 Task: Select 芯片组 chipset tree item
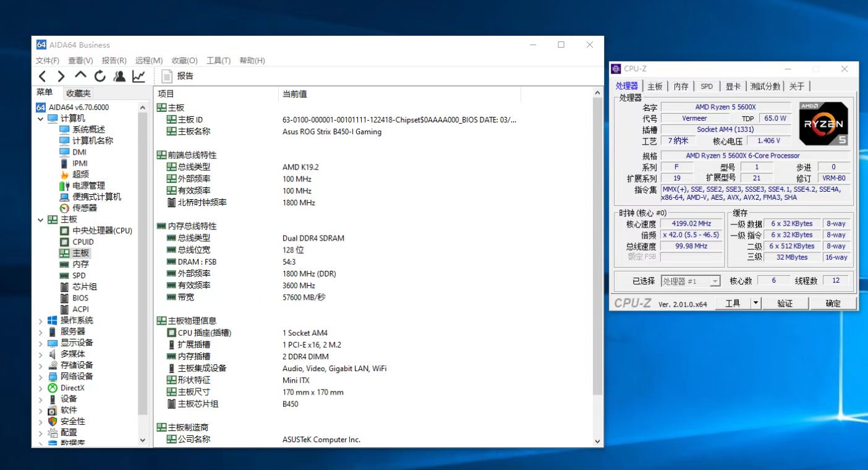pos(85,286)
